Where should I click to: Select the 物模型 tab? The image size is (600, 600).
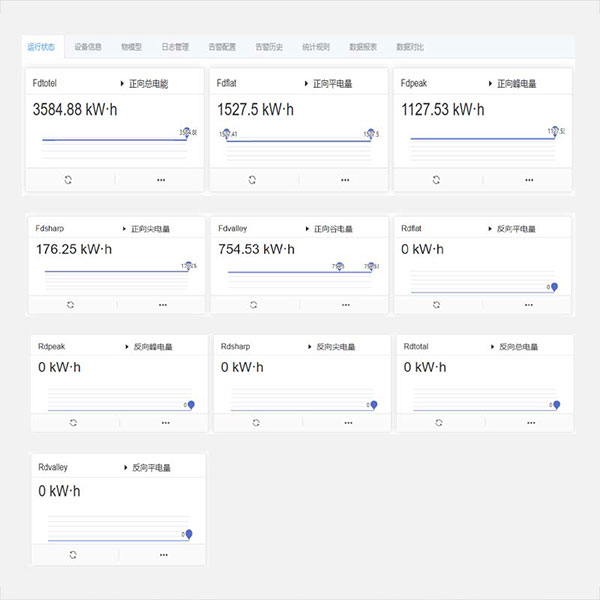131,46
